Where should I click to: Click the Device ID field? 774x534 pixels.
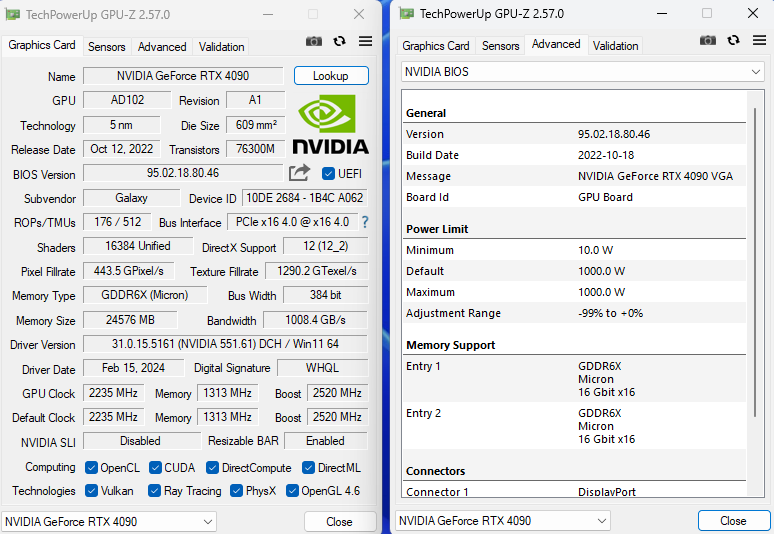pyautogui.click(x=305, y=198)
